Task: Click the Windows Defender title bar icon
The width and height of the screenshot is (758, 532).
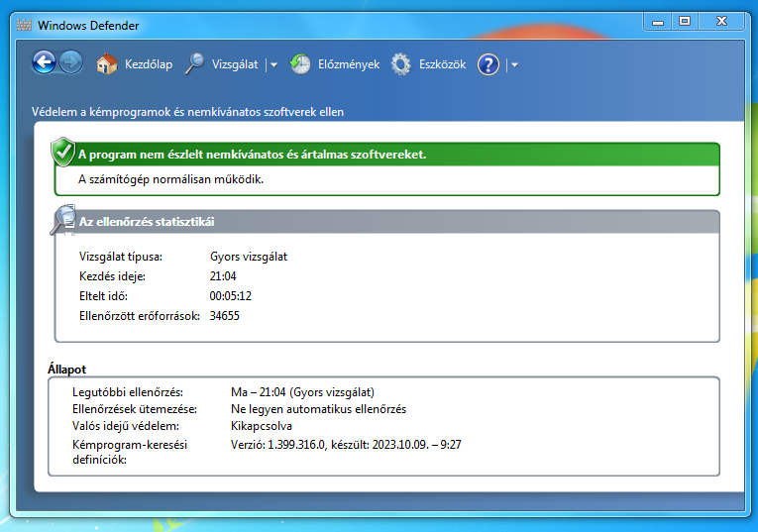Action: click(24, 25)
